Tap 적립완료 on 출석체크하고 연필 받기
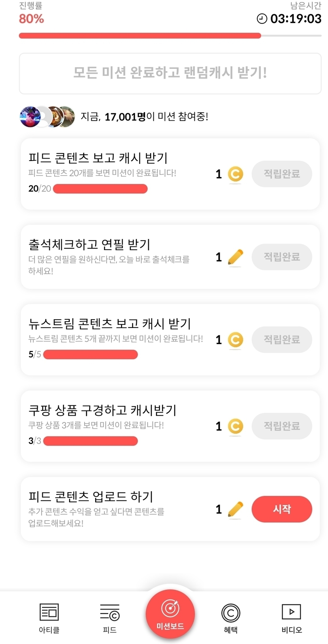This screenshot has height=644, width=328. coord(282,257)
